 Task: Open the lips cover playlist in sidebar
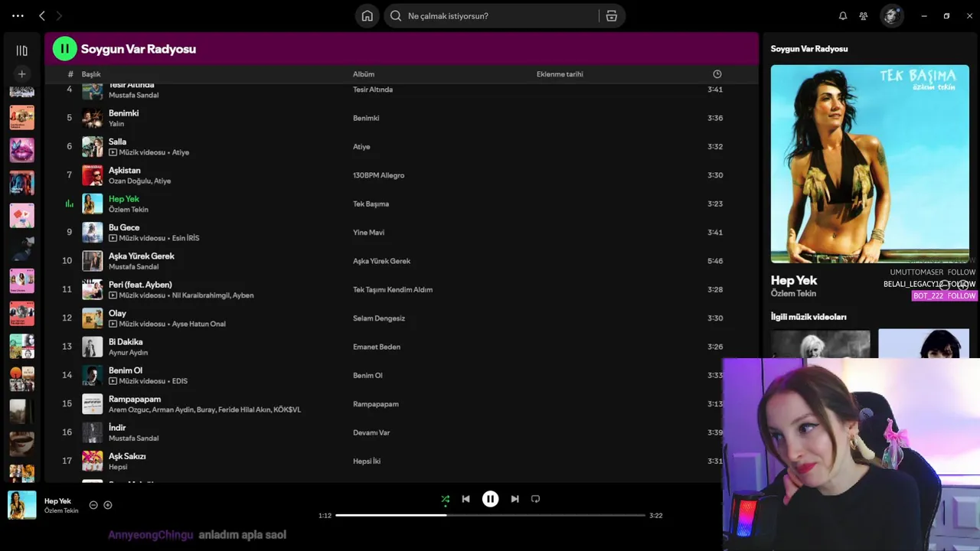[21, 150]
